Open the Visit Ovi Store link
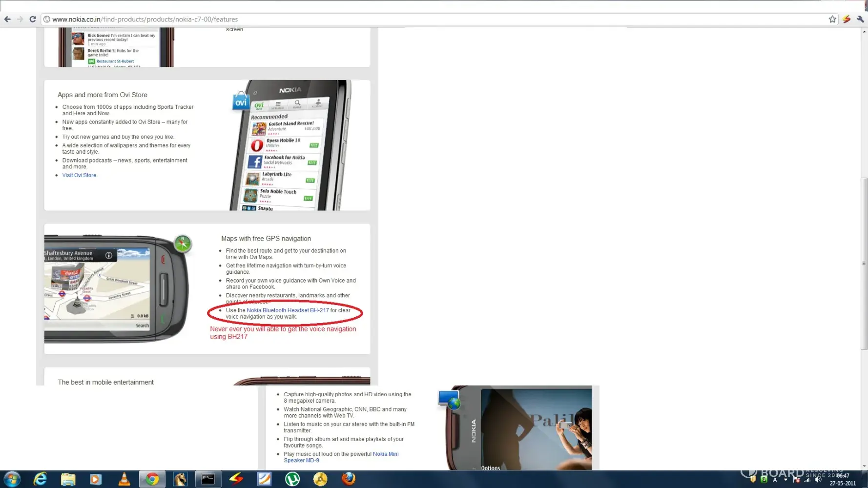 80,175
